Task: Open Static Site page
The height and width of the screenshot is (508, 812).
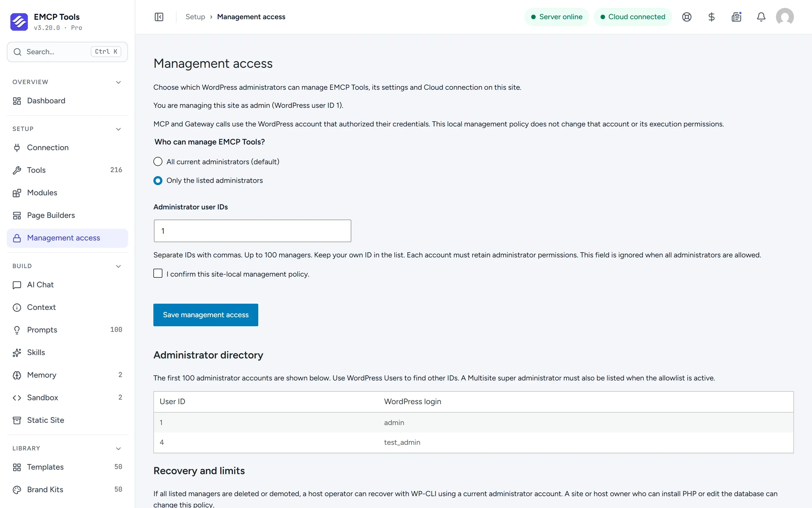Action: click(x=67, y=420)
